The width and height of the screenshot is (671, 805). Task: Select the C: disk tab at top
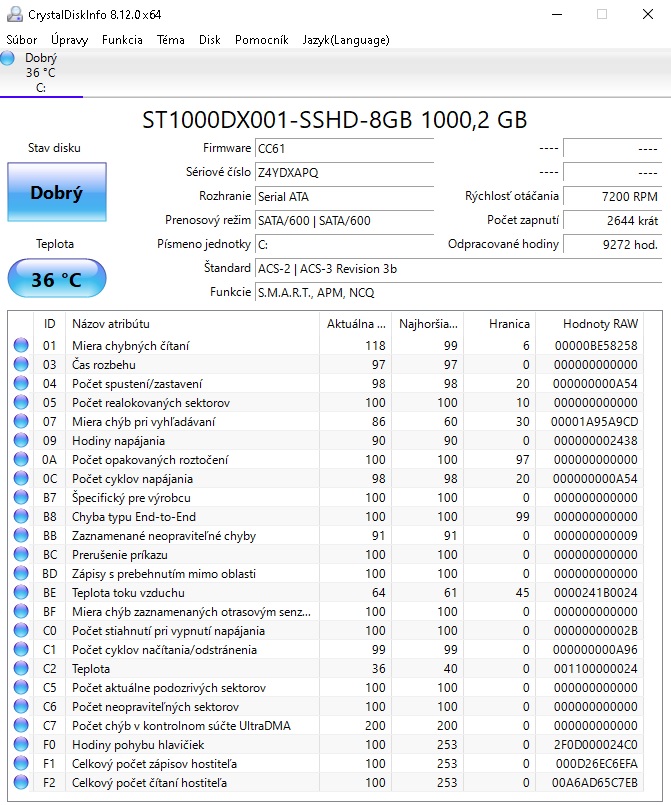[41, 73]
